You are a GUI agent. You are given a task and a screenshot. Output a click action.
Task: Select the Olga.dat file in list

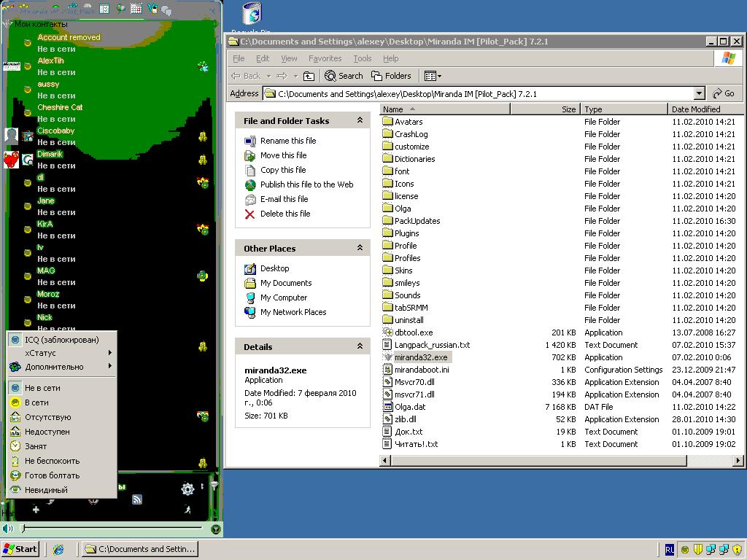tap(409, 407)
